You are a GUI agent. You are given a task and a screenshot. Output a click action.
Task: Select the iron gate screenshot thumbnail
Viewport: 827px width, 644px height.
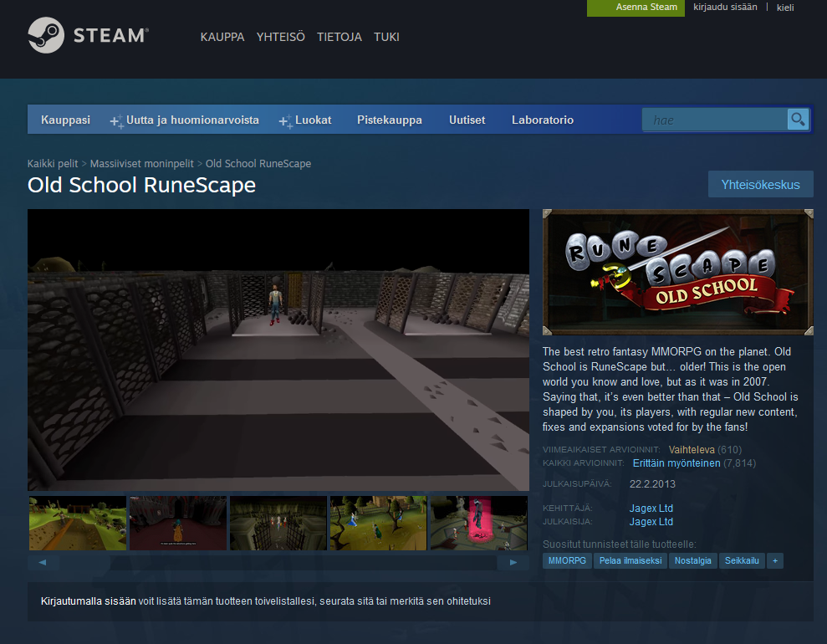pos(278,523)
